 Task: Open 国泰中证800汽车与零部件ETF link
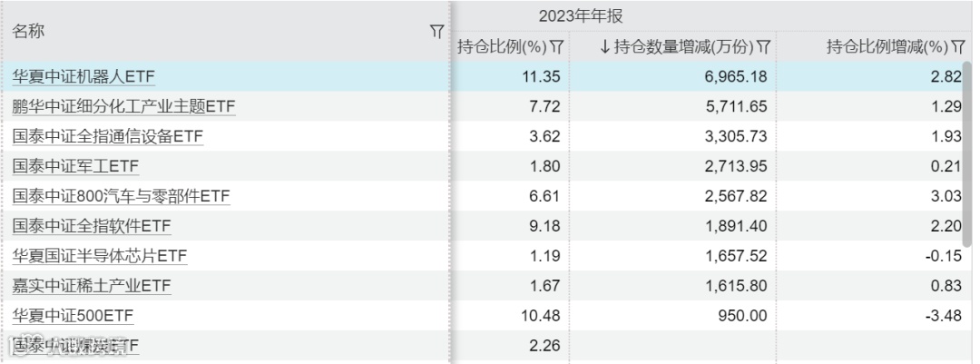(122, 196)
